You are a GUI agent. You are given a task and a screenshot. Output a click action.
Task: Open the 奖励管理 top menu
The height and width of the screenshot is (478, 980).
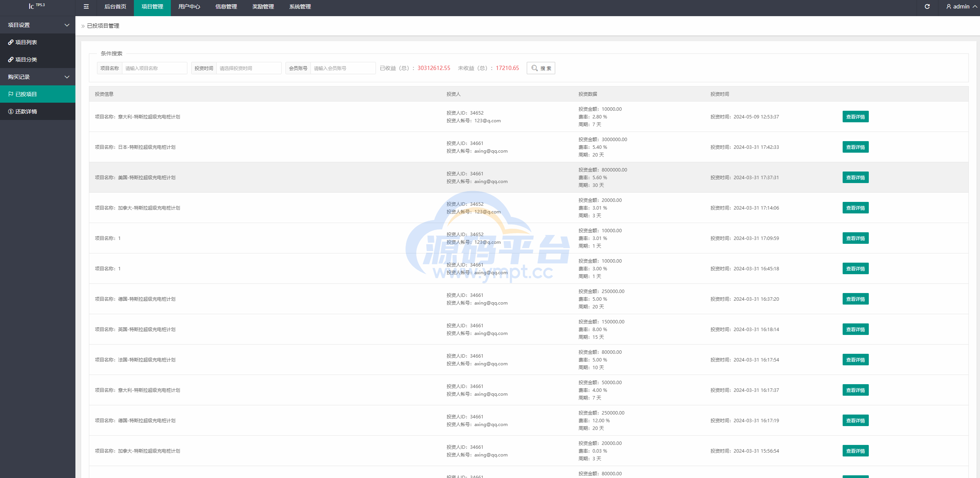(x=263, y=7)
